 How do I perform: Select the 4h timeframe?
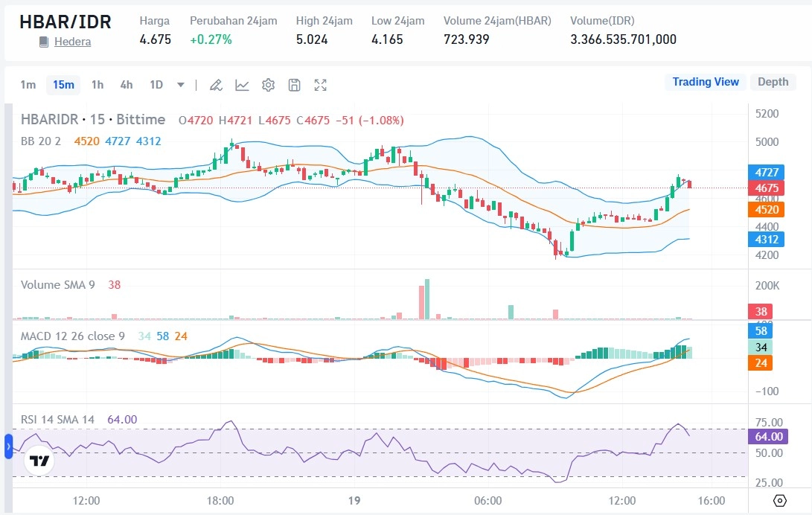tap(126, 85)
